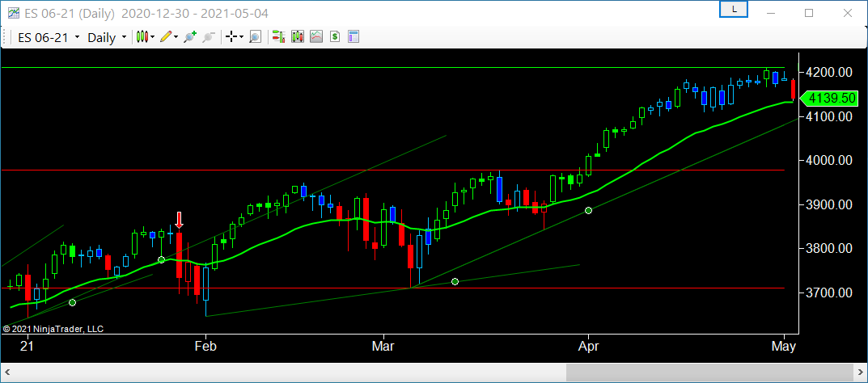Click the May label on time axis
868x383 pixels.
(x=784, y=347)
